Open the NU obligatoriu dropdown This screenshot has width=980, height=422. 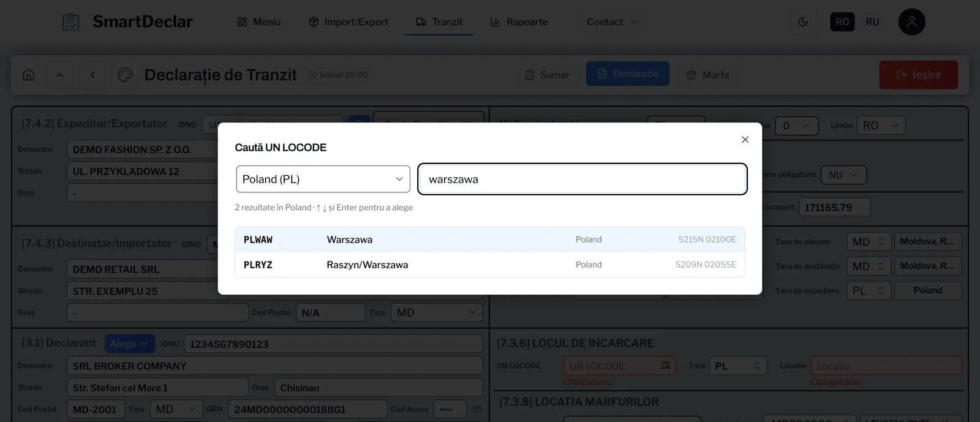pos(843,175)
